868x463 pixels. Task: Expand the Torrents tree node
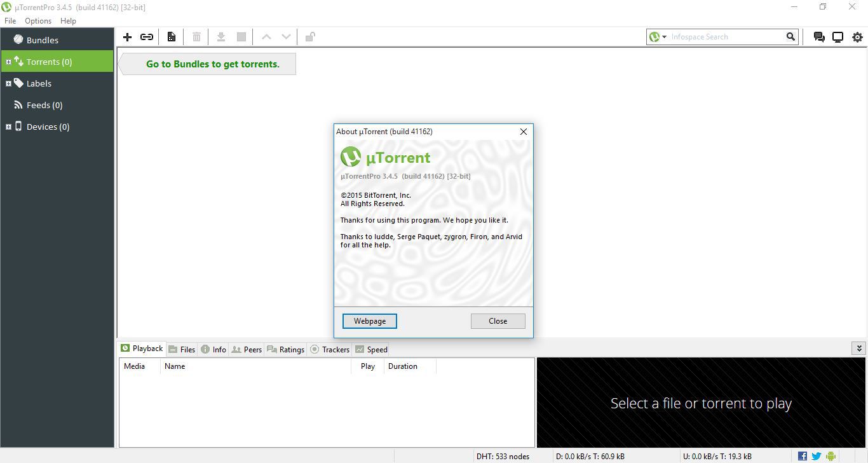click(8, 62)
